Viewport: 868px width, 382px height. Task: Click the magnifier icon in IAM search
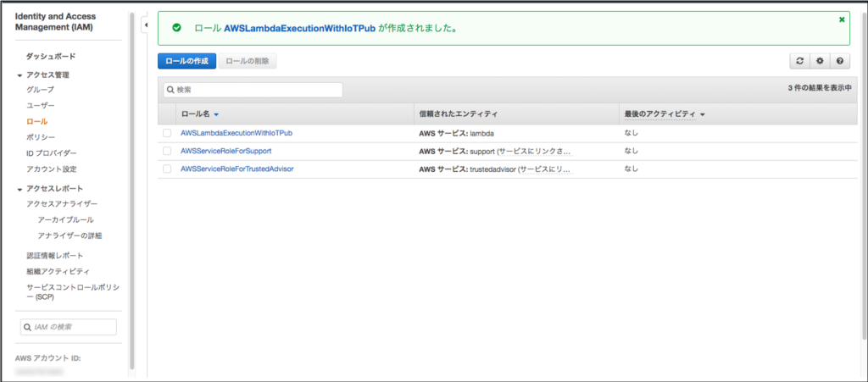point(28,327)
